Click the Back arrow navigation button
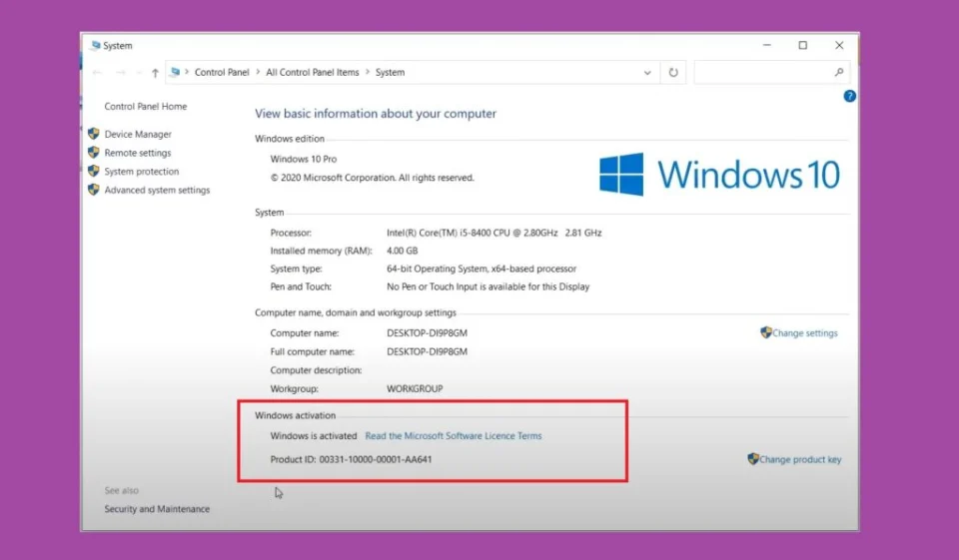Viewport: 959px width, 560px height. tap(97, 73)
